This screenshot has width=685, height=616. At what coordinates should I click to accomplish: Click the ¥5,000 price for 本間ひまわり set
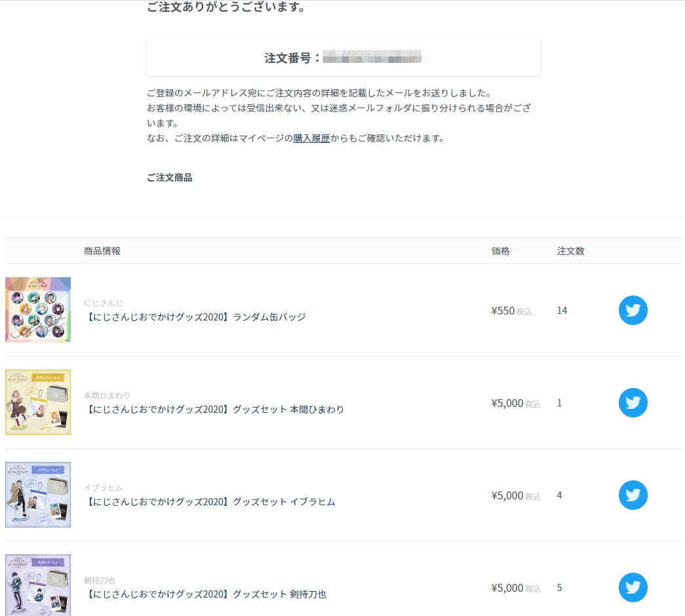507,403
